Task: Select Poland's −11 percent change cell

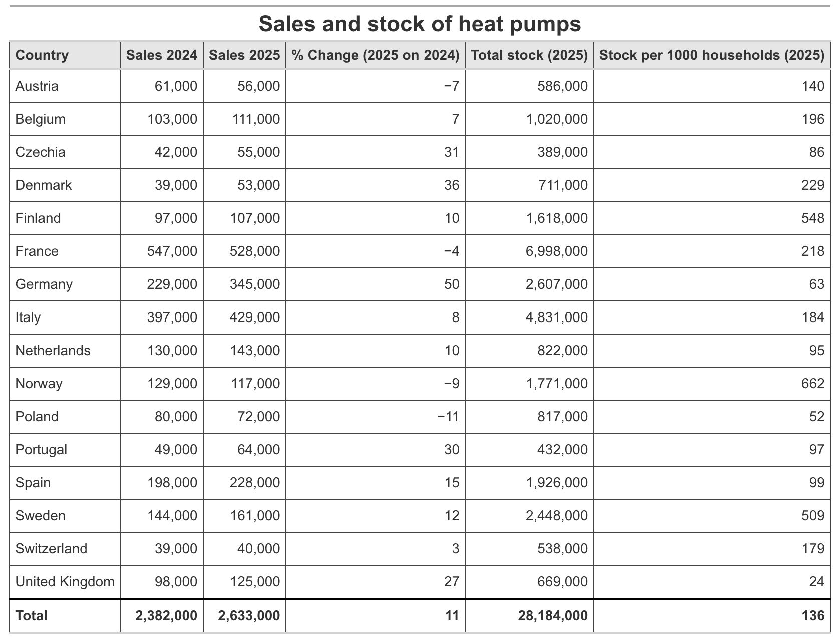Action: coord(448,417)
